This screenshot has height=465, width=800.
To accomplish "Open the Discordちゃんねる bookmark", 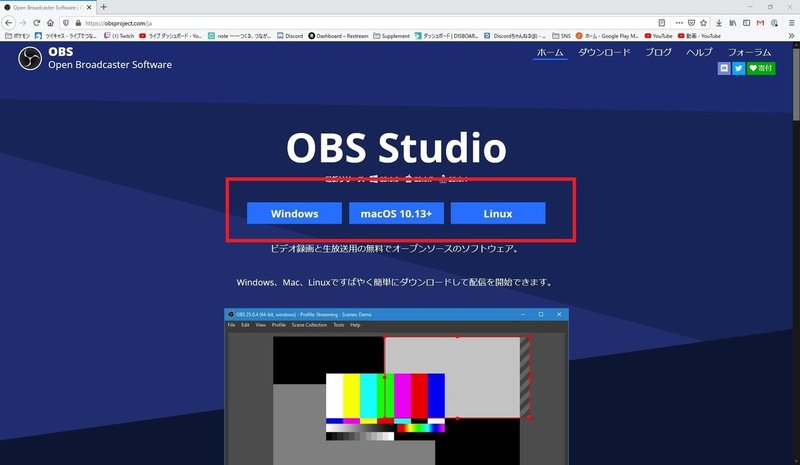I will (515, 36).
